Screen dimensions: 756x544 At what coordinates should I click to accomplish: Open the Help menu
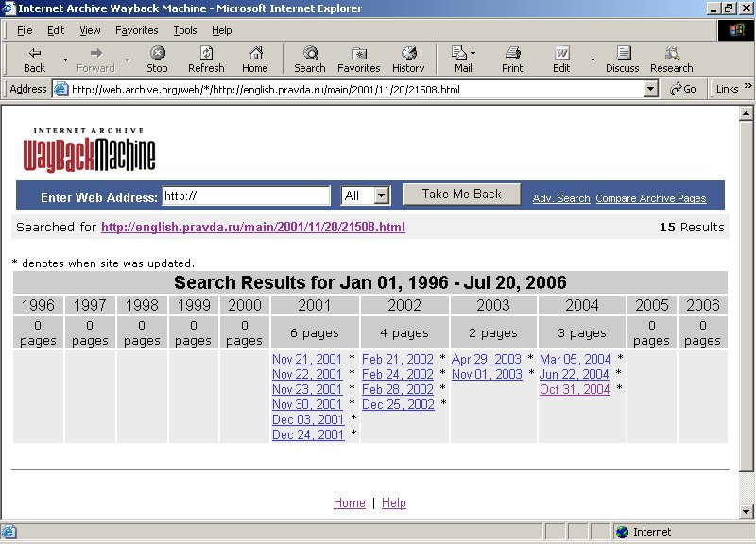222,30
